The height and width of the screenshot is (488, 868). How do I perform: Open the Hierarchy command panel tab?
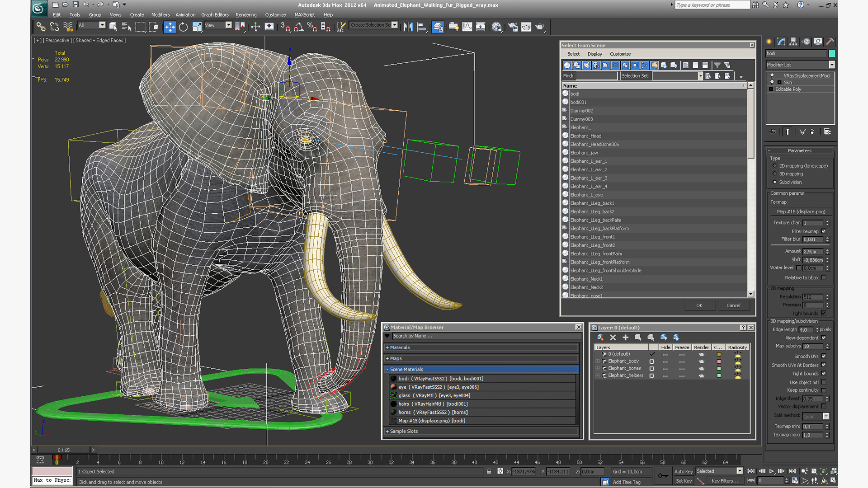793,42
